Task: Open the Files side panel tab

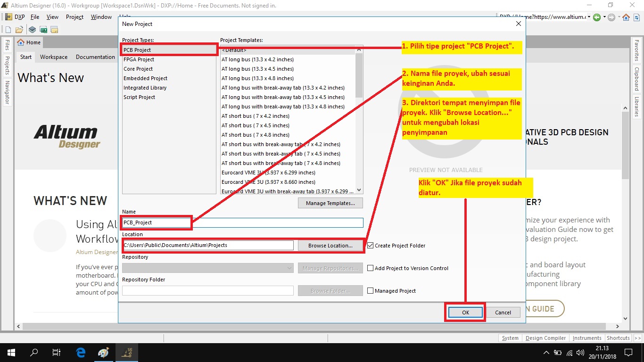Action: tap(7, 45)
